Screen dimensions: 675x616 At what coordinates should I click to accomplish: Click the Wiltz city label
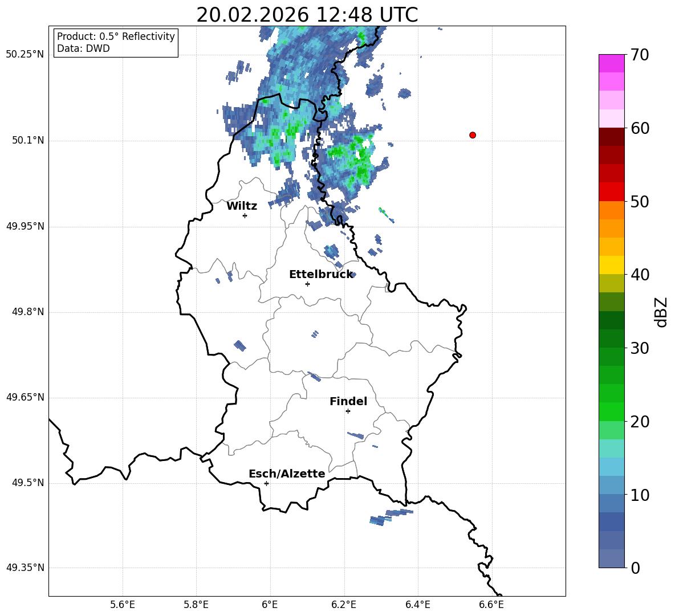coord(242,206)
